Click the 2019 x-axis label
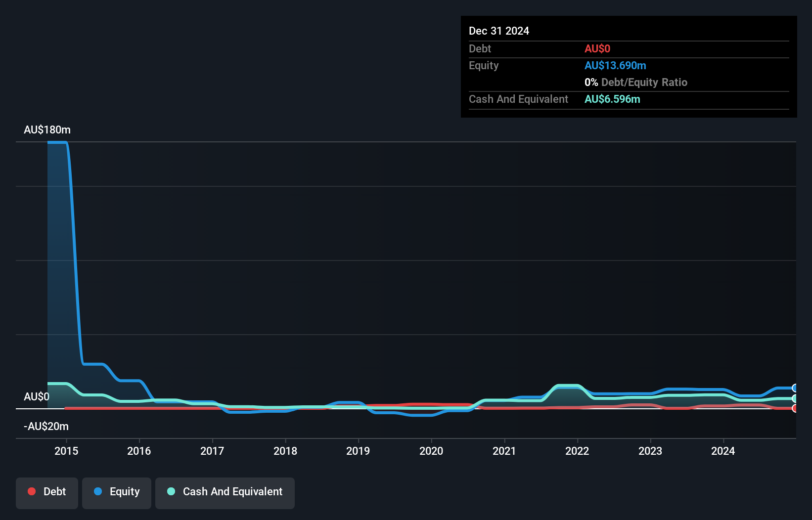Image resolution: width=812 pixels, height=520 pixels. [358, 451]
